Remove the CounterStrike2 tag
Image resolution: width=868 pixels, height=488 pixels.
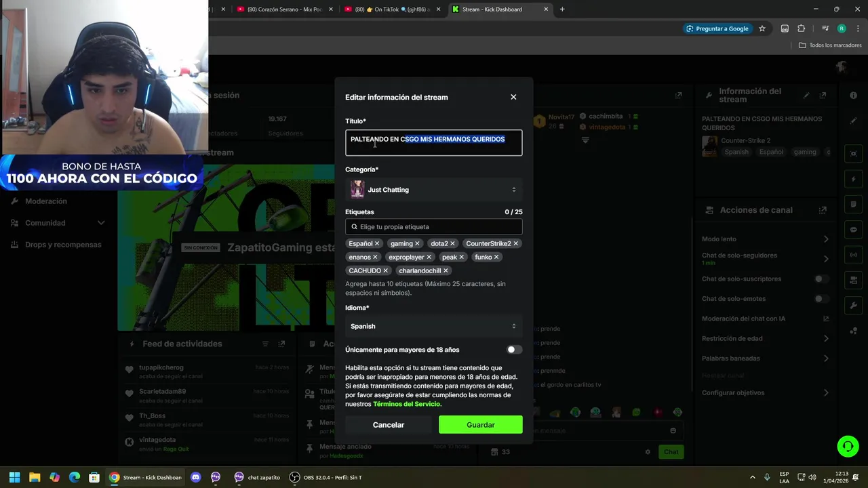tap(515, 243)
